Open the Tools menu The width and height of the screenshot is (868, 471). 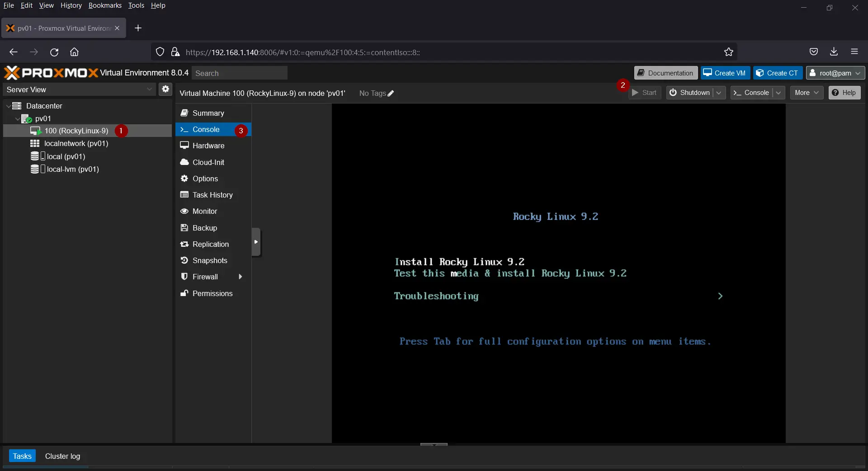click(x=136, y=5)
